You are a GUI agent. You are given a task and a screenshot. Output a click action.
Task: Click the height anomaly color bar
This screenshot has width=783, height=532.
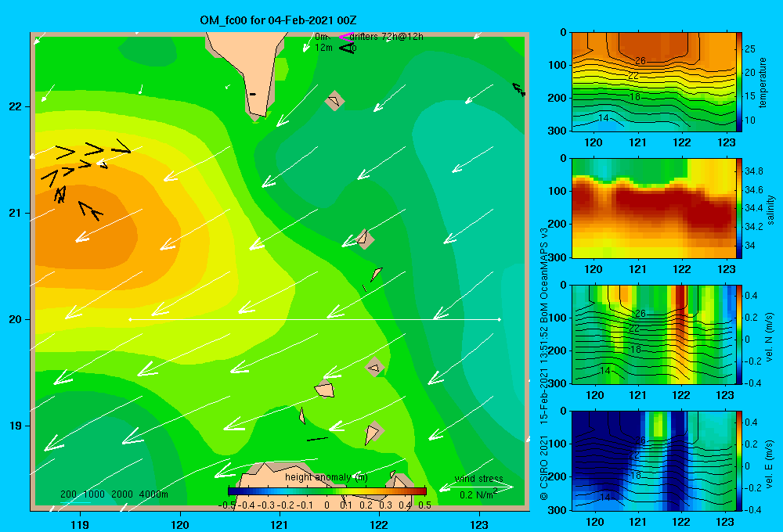click(327, 491)
